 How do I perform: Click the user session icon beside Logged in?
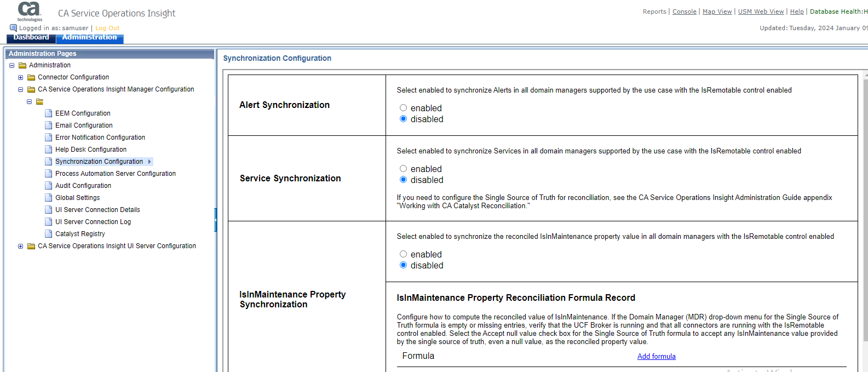[13, 28]
